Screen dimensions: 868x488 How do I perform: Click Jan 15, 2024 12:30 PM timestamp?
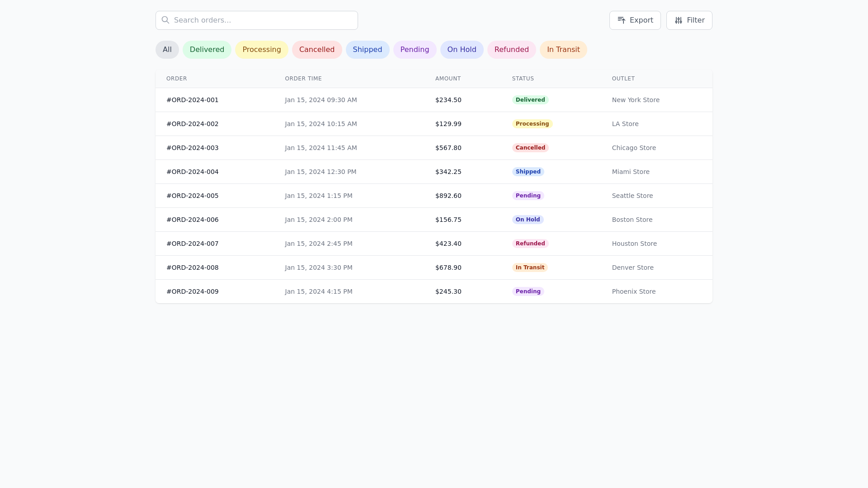point(321,172)
